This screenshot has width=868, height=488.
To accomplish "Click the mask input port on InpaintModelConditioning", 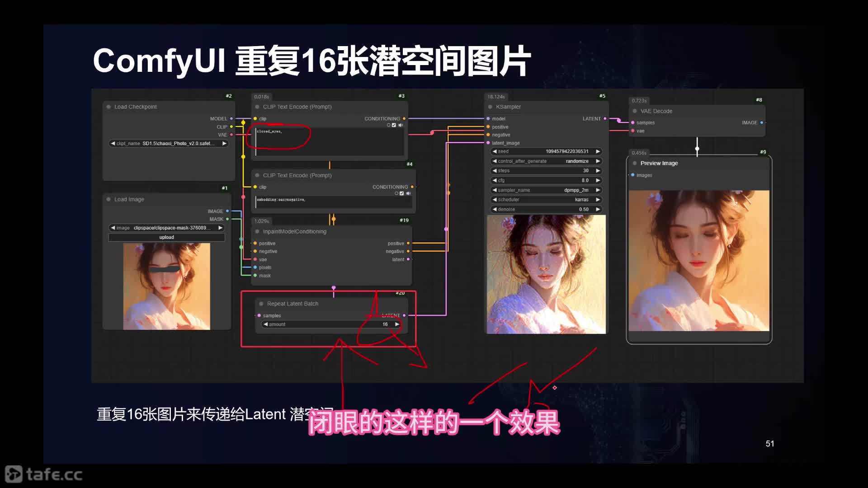I will [x=255, y=276].
